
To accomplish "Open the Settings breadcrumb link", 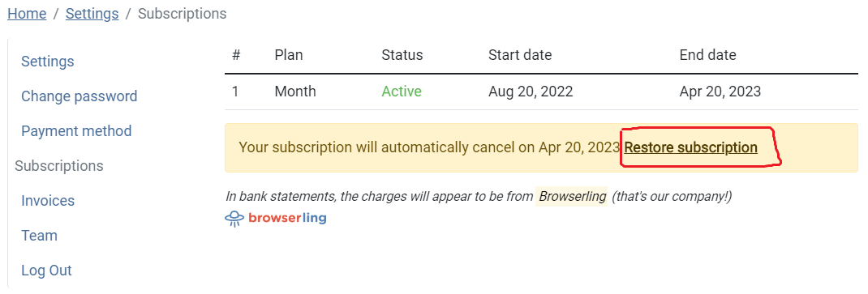I will click(92, 13).
